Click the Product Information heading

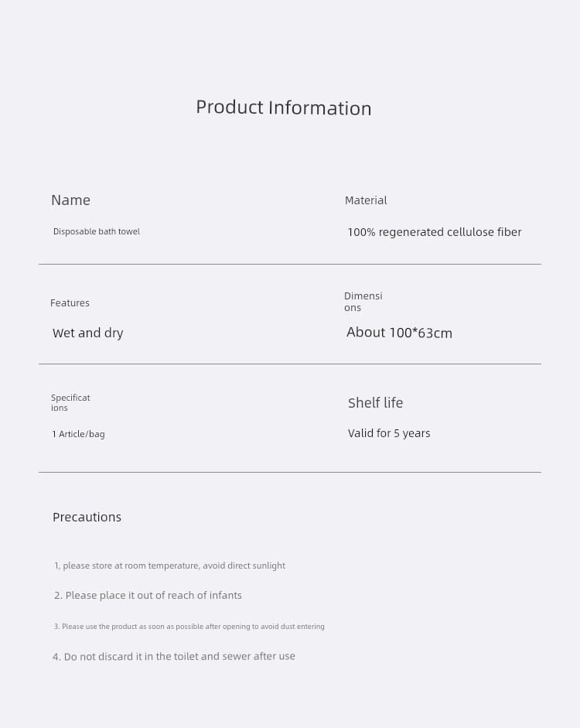[284, 108]
